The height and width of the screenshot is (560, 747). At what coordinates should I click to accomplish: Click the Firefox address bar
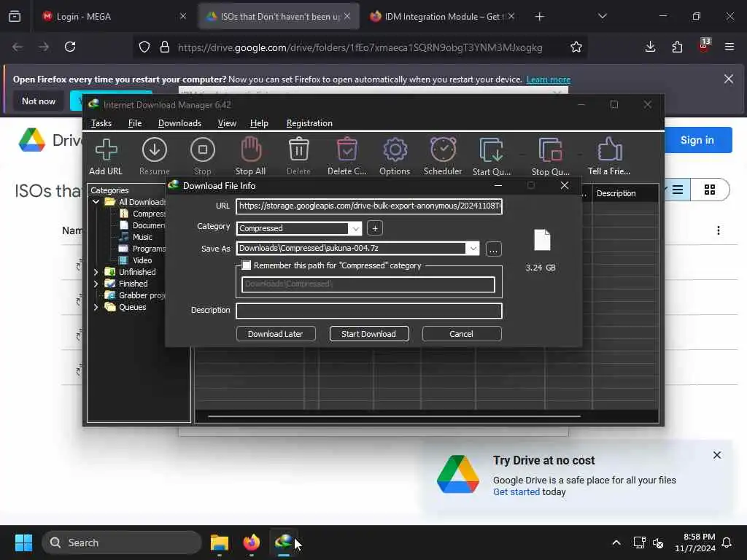(360, 47)
